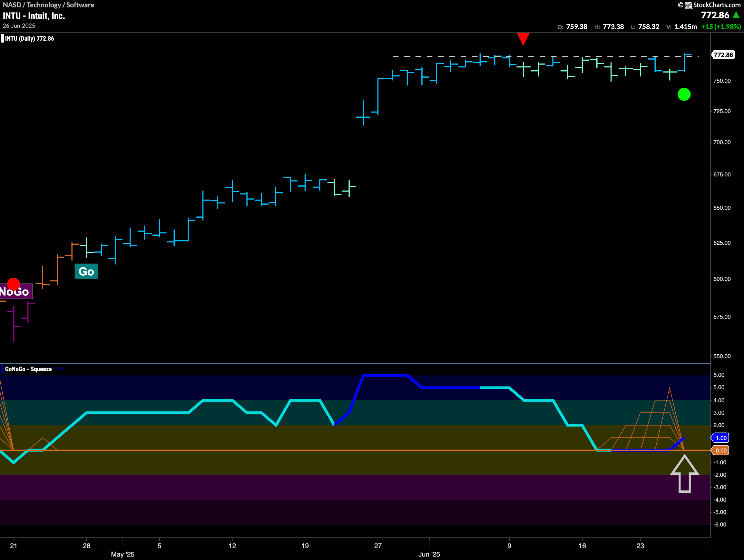Click the '26-Jun-2025' date text
Viewport: 744px width, 560px height.
pyautogui.click(x=19, y=26)
